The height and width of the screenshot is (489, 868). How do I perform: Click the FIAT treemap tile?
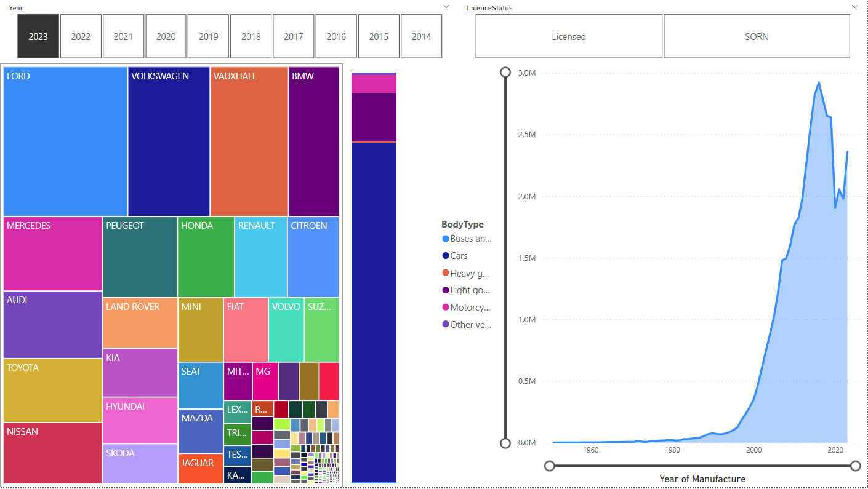pyautogui.click(x=246, y=330)
